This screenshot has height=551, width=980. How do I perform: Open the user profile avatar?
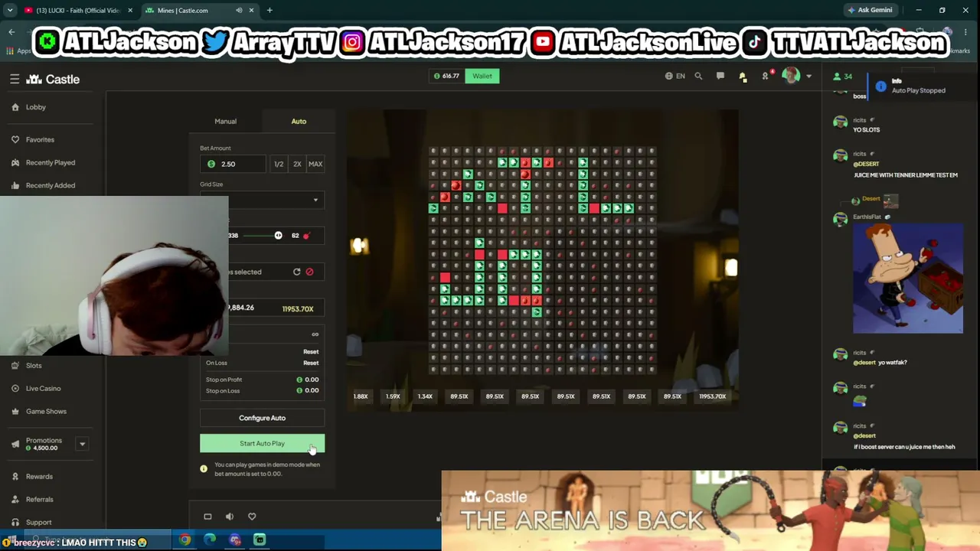[792, 76]
